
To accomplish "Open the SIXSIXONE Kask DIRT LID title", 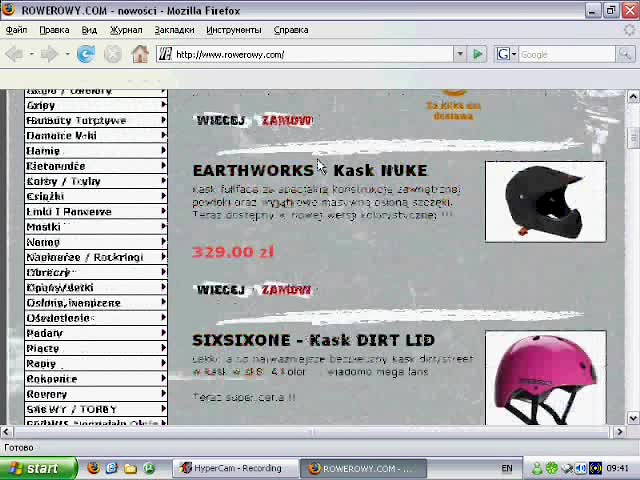I will pos(313,340).
